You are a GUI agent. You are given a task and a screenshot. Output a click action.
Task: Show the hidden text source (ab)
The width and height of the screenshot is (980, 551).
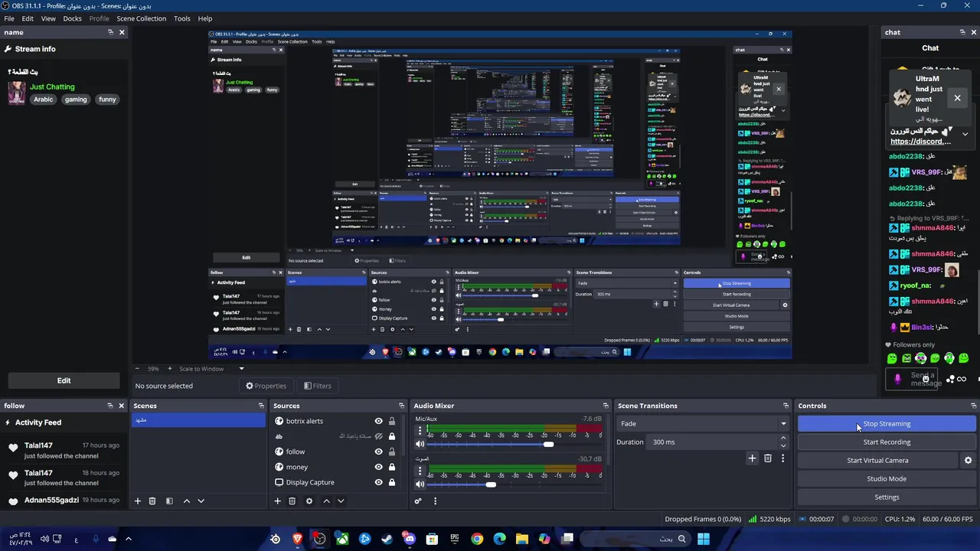click(x=378, y=436)
